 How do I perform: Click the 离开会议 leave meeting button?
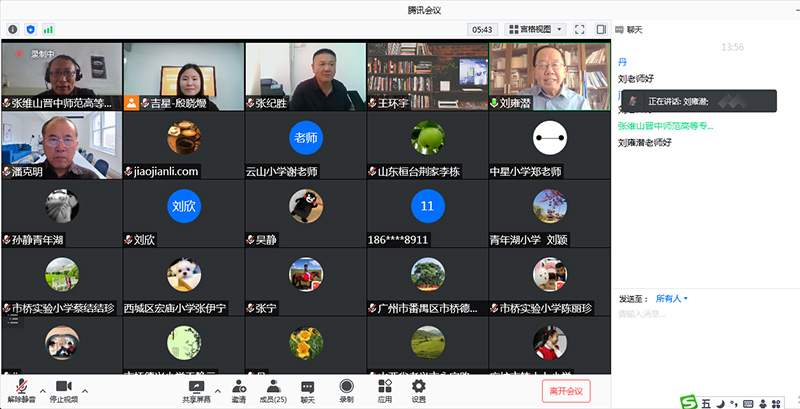point(566,390)
